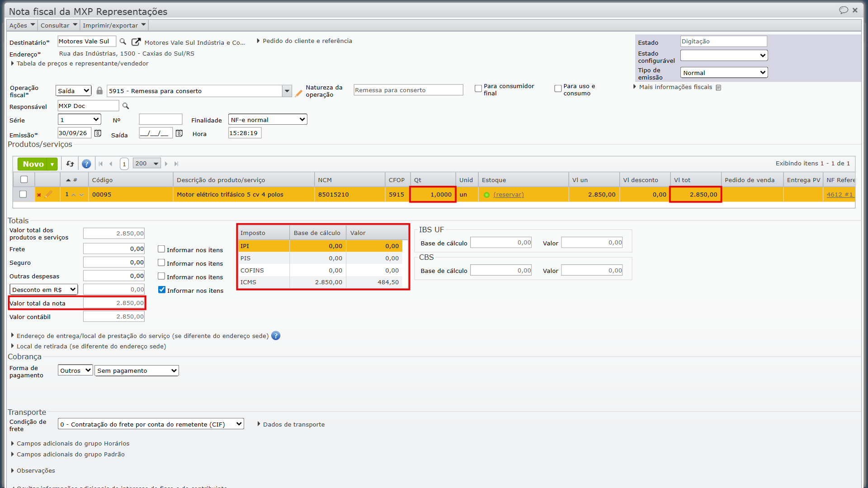Click the comment bubble icon in title bar
Viewport: 868px width, 488px height.
point(843,10)
